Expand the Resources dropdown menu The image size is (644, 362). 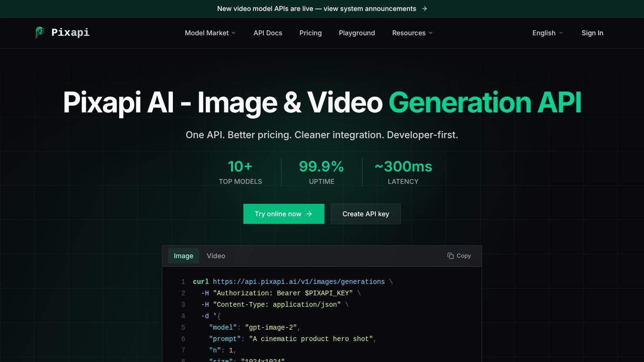pos(413,33)
